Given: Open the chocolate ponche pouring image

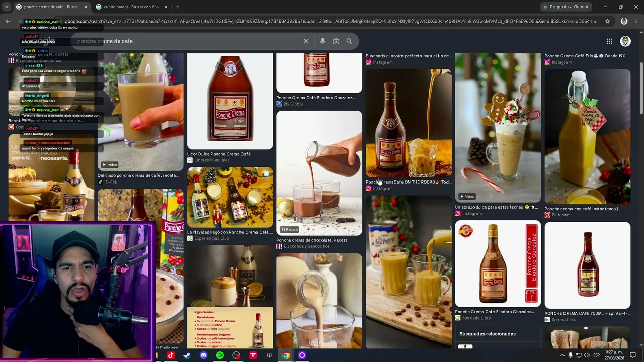Looking at the screenshot, I should (319, 173).
